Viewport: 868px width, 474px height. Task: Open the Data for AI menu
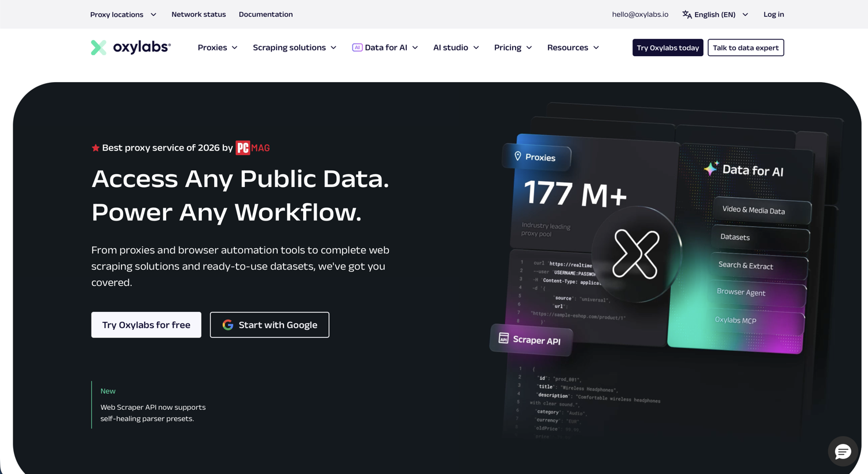click(385, 47)
